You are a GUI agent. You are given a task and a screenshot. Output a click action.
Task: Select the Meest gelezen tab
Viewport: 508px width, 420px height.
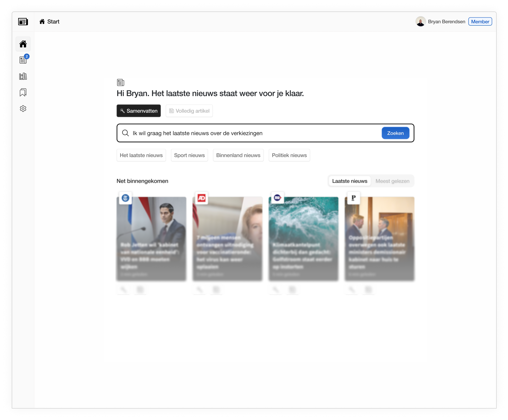392,181
